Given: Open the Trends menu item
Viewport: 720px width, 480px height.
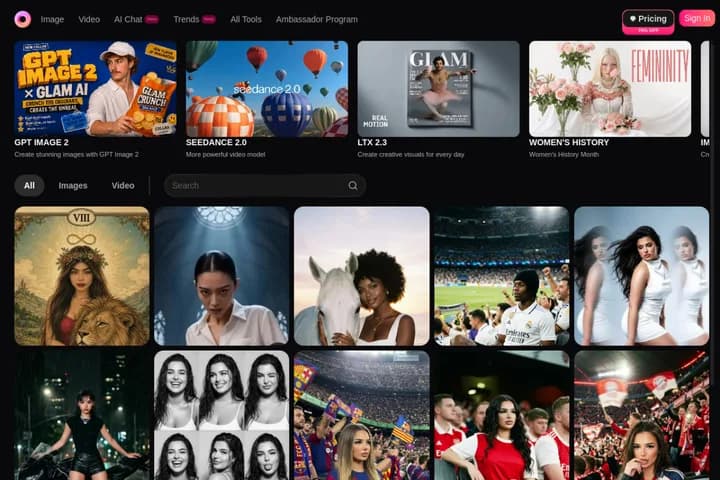Looking at the screenshot, I should [x=194, y=19].
